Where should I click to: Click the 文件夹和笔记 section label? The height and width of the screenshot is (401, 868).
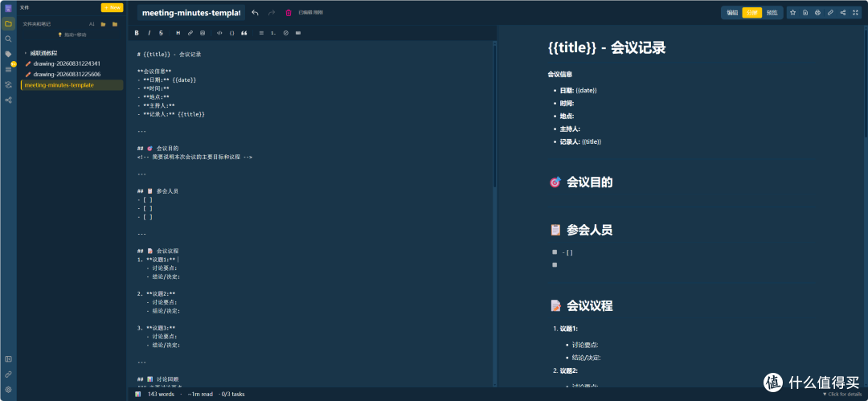36,24
